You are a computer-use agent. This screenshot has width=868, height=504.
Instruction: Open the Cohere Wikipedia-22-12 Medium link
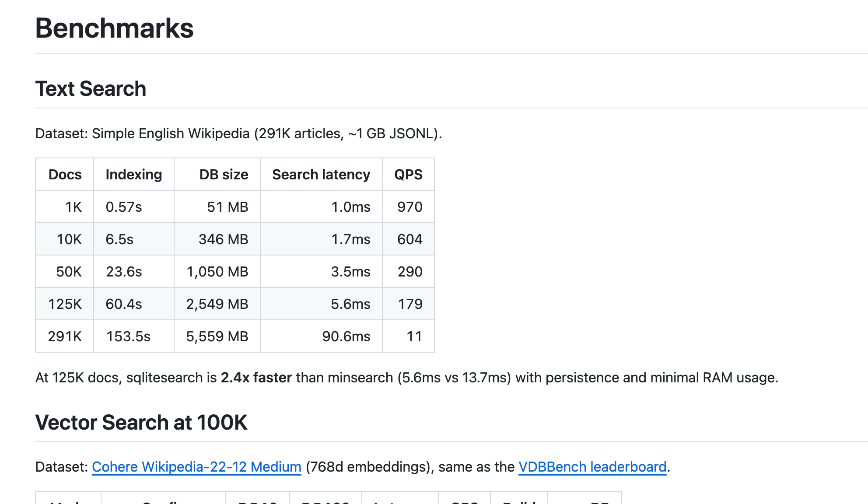[x=196, y=467]
